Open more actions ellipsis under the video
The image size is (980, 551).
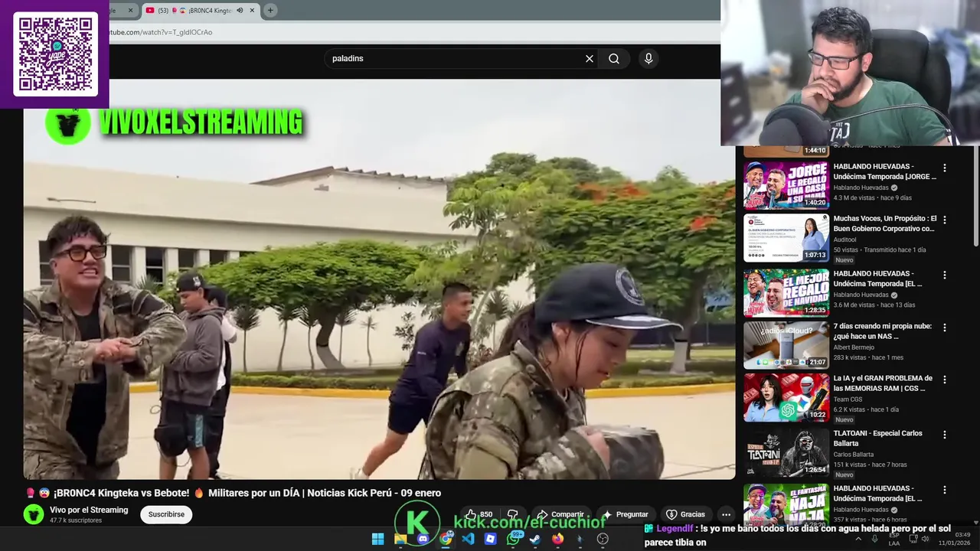pos(726,514)
